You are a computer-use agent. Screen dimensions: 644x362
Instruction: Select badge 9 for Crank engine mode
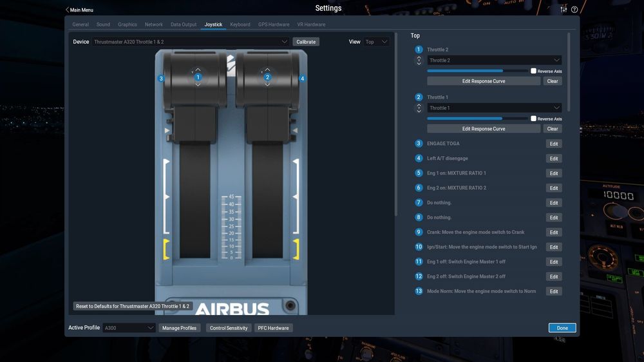[419, 232]
